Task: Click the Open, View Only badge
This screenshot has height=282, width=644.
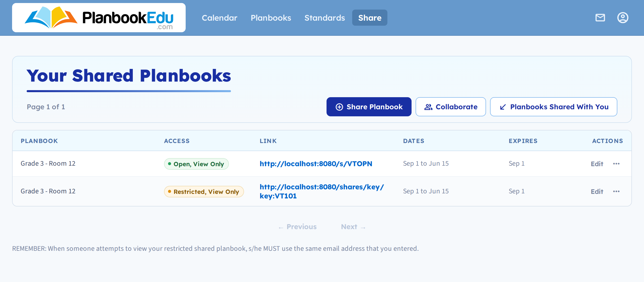Action: point(196,164)
